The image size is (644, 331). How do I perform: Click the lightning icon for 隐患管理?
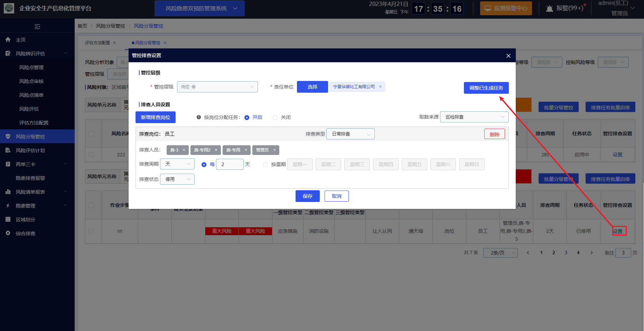pos(8,206)
